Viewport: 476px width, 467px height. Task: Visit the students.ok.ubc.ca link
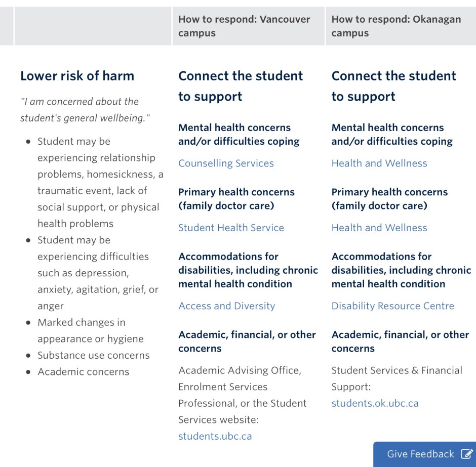(x=375, y=403)
